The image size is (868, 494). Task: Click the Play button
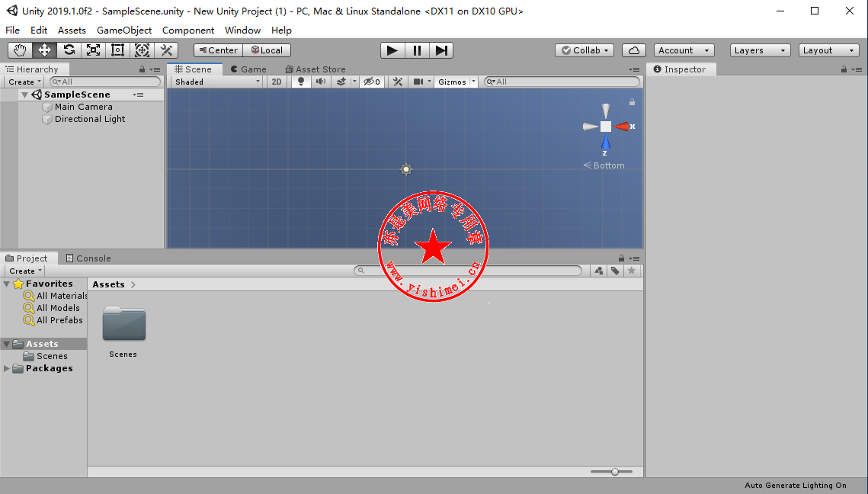pyautogui.click(x=392, y=50)
